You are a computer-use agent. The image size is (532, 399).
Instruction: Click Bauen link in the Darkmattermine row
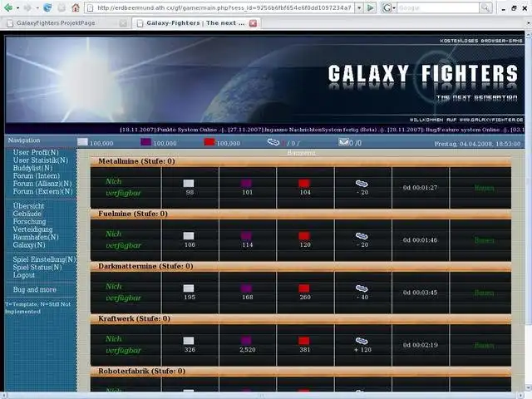click(484, 293)
